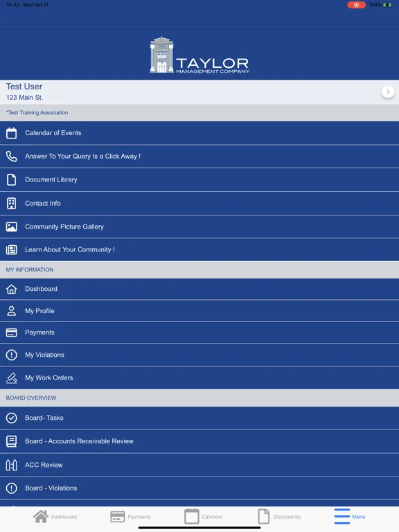The image size is (399, 532).
Task: Tap the Taylor Management Company logo
Action: 199,55
